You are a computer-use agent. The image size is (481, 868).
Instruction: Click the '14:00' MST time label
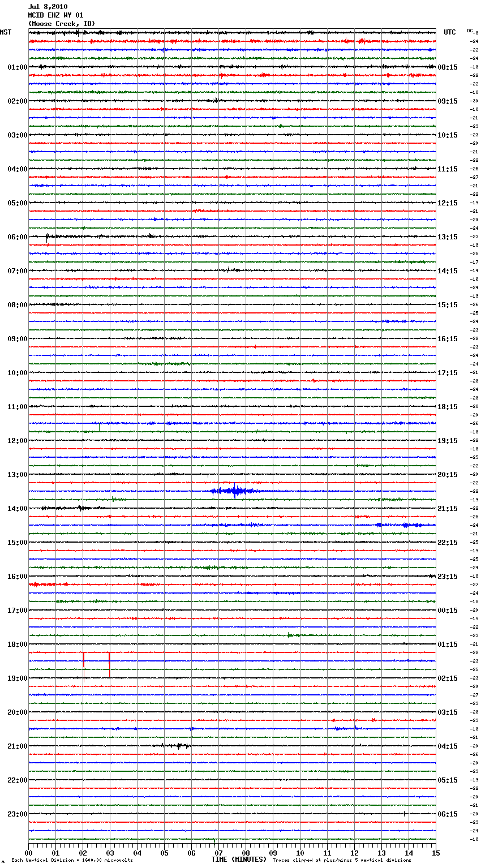(x=18, y=509)
